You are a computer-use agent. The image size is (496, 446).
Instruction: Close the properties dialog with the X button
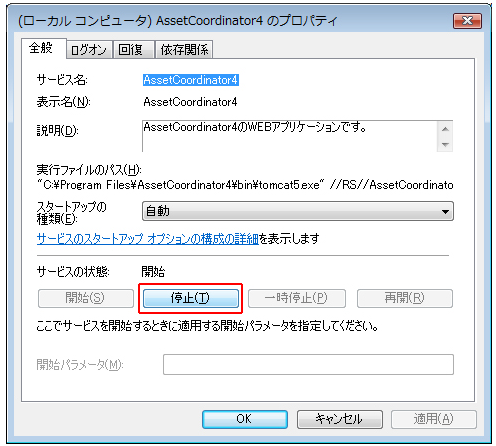pos(467,21)
